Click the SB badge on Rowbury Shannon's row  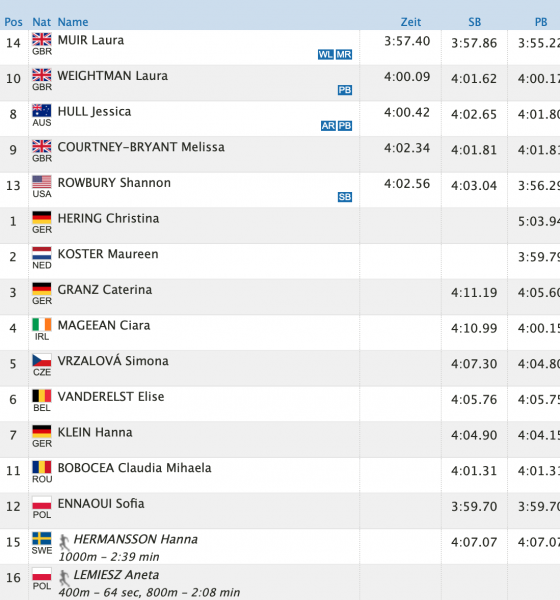344,197
